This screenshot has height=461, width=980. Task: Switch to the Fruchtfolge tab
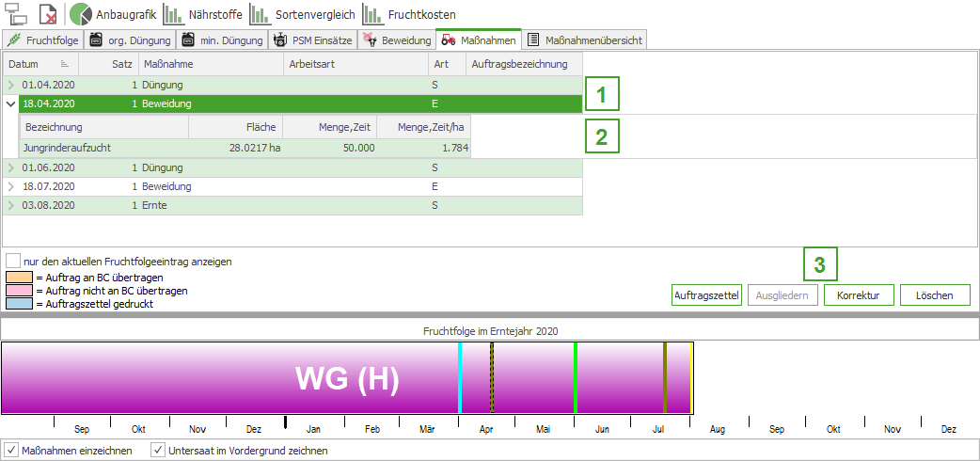(43, 40)
